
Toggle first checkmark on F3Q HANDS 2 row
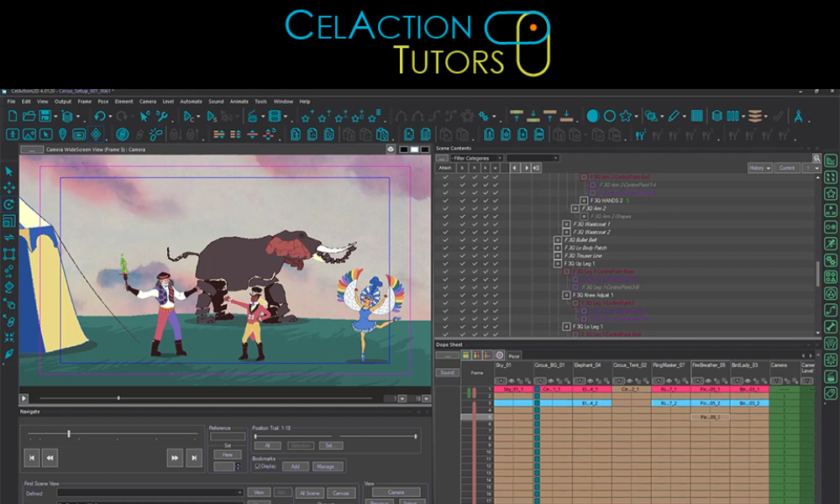(x=445, y=200)
